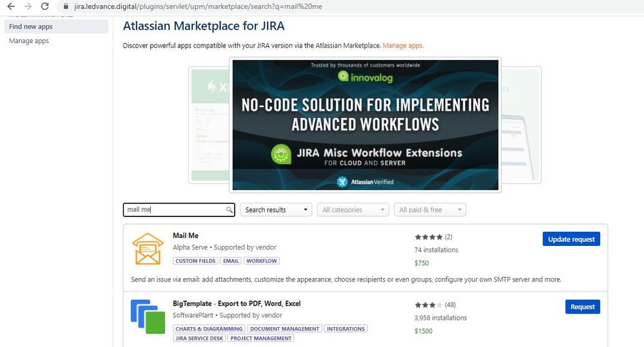Click the 3,958 installations text
The height and width of the screenshot is (347, 644).
441,318
